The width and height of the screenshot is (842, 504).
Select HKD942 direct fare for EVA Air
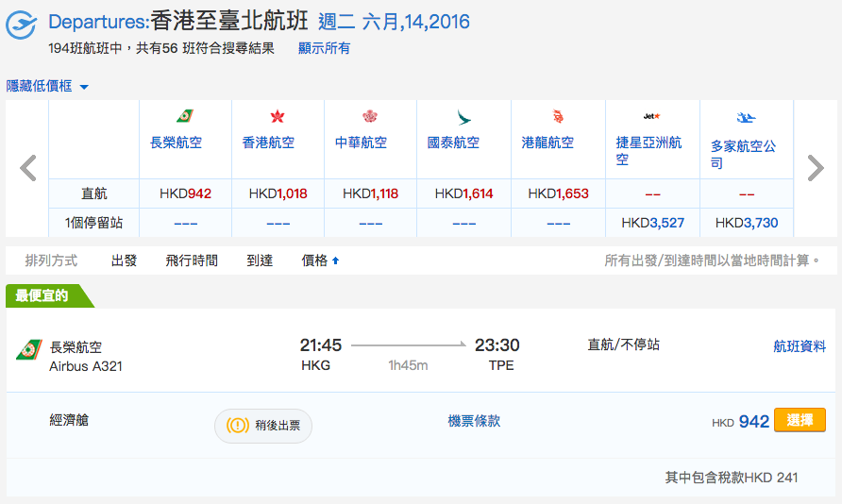tap(185, 193)
